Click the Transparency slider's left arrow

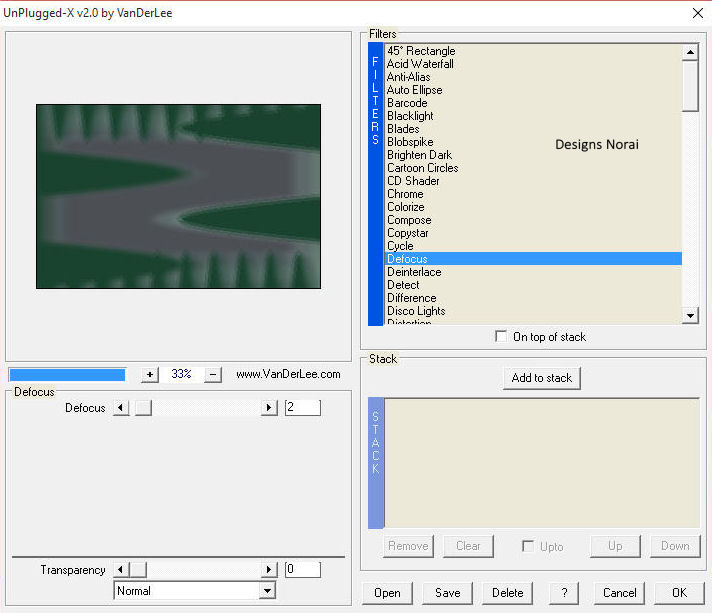point(121,569)
